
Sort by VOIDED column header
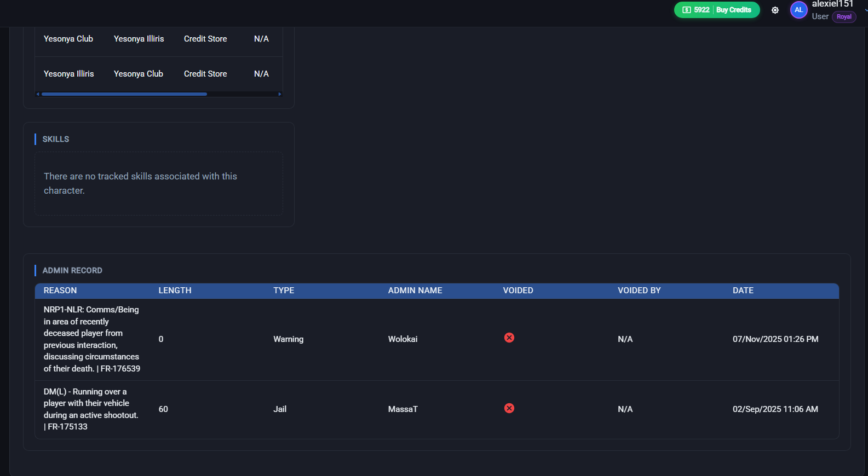518,291
